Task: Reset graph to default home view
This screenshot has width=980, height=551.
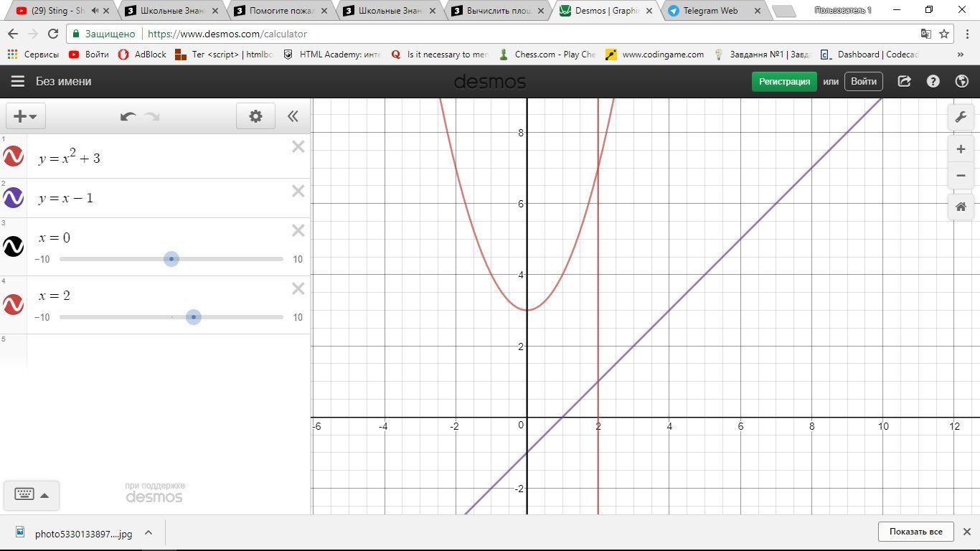Action: tap(961, 207)
